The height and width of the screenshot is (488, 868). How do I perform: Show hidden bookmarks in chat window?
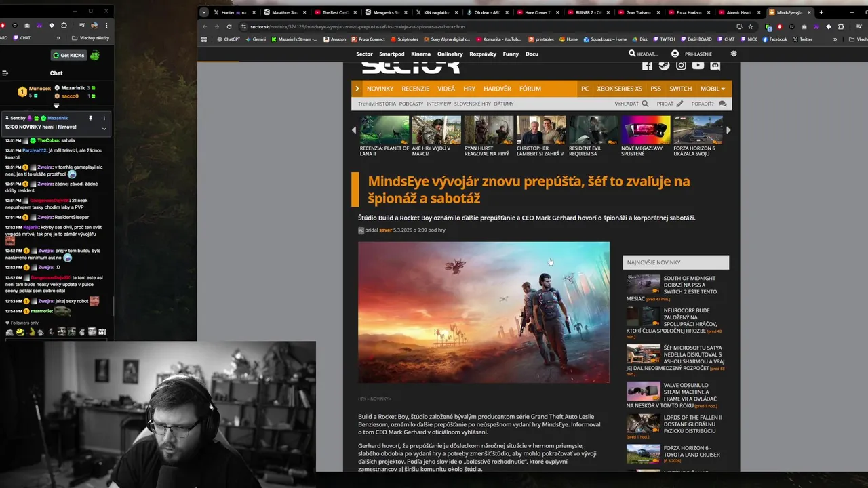point(58,38)
